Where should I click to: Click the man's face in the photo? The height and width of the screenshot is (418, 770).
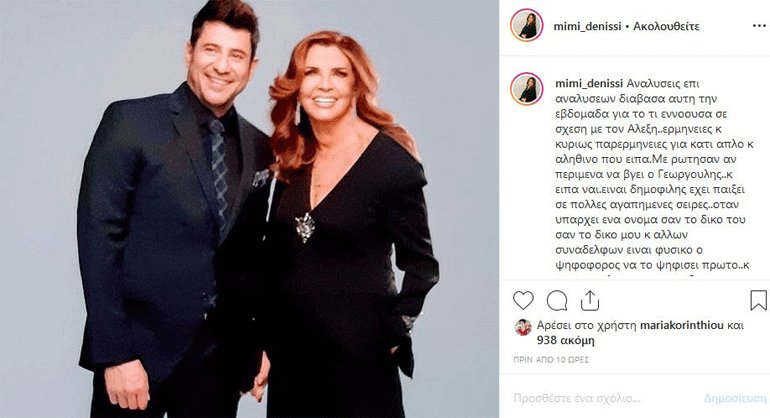220,61
